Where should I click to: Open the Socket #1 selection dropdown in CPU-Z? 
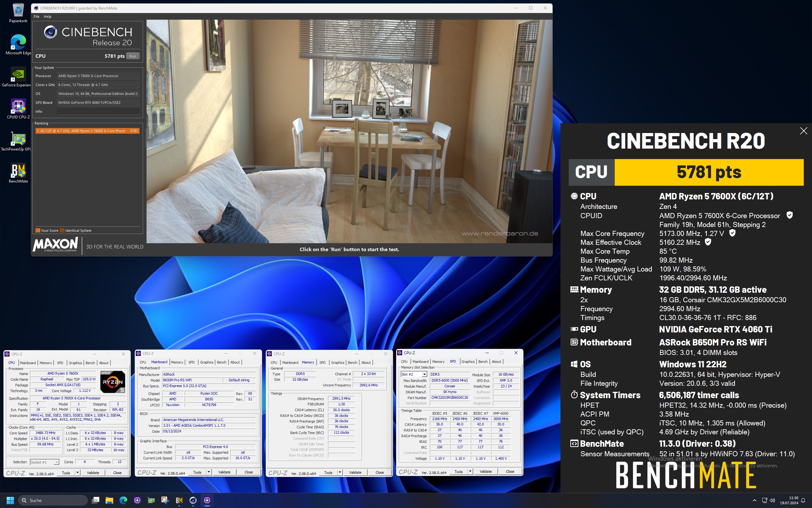coord(56,462)
